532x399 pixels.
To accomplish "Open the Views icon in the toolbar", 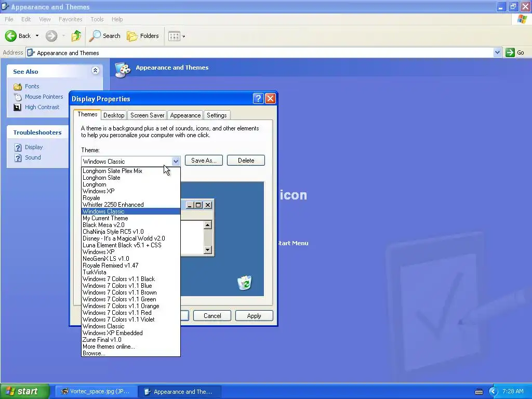I will [x=175, y=36].
